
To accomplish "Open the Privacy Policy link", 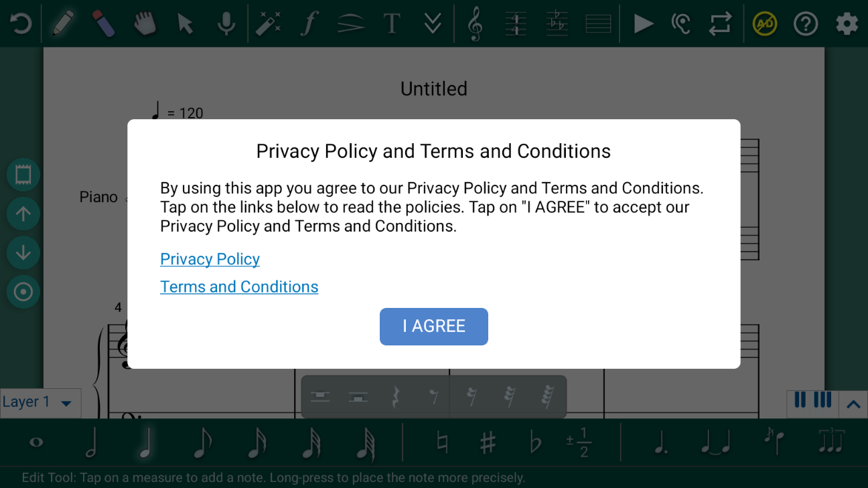I will point(210,259).
